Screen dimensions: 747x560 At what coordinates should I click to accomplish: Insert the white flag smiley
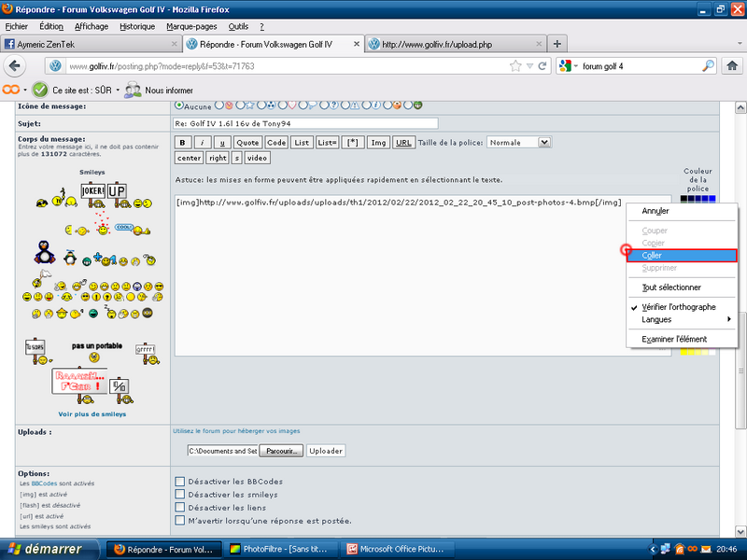[40, 279]
